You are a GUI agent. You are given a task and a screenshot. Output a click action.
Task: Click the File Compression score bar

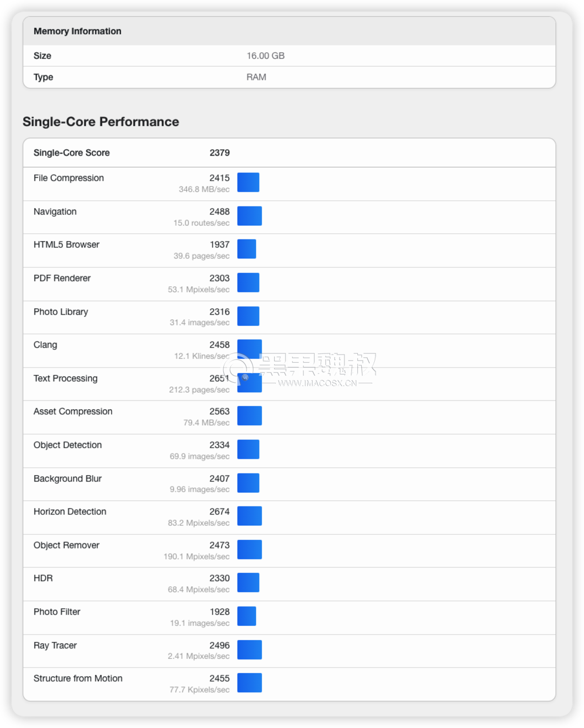(248, 183)
